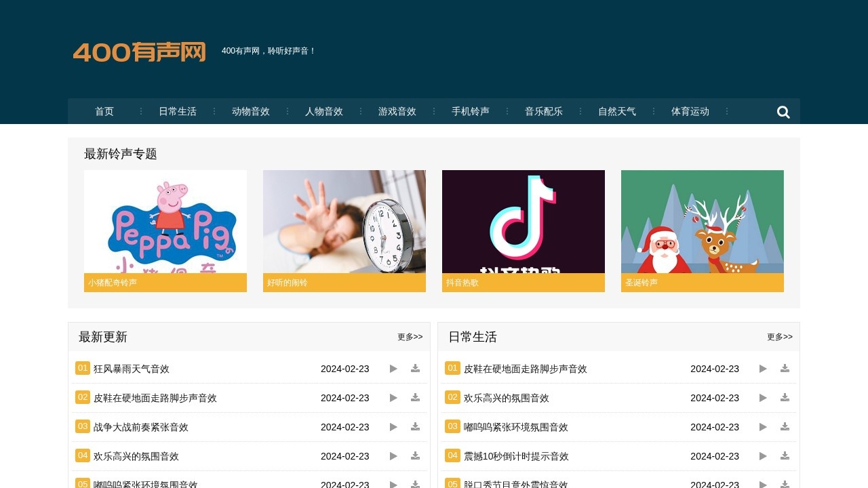This screenshot has height=488, width=868.
Task: Click the 更多>> link in 最新更新 section
Action: click(410, 336)
